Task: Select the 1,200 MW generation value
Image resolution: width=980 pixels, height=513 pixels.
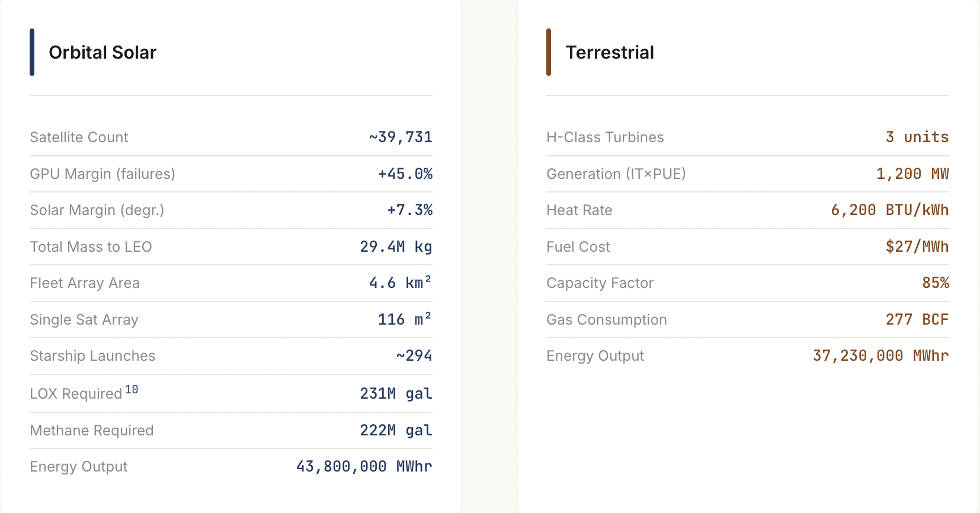Action: (x=912, y=174)
